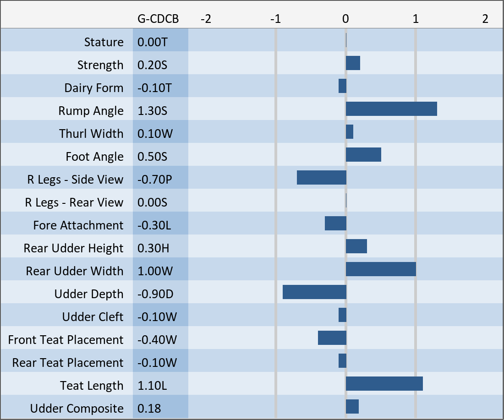
Task: Select the Fore Attachment label
Action: pos(78,225)
